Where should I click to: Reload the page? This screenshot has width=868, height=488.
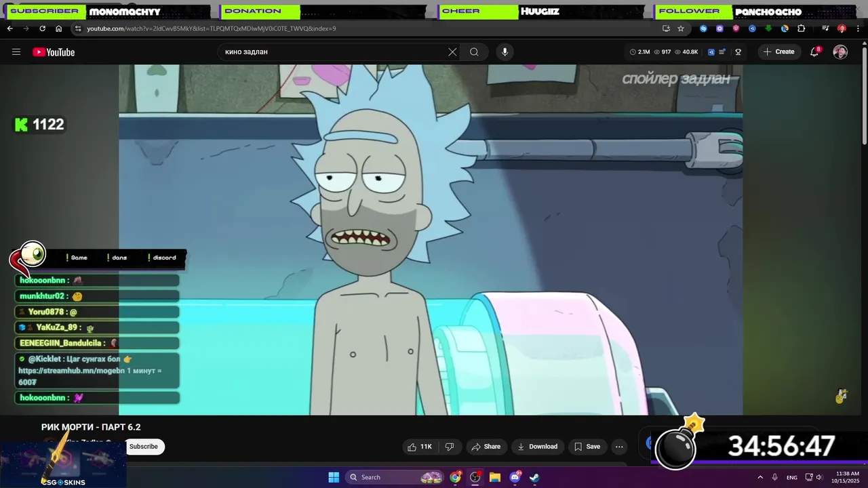click(x=42, y=28)
